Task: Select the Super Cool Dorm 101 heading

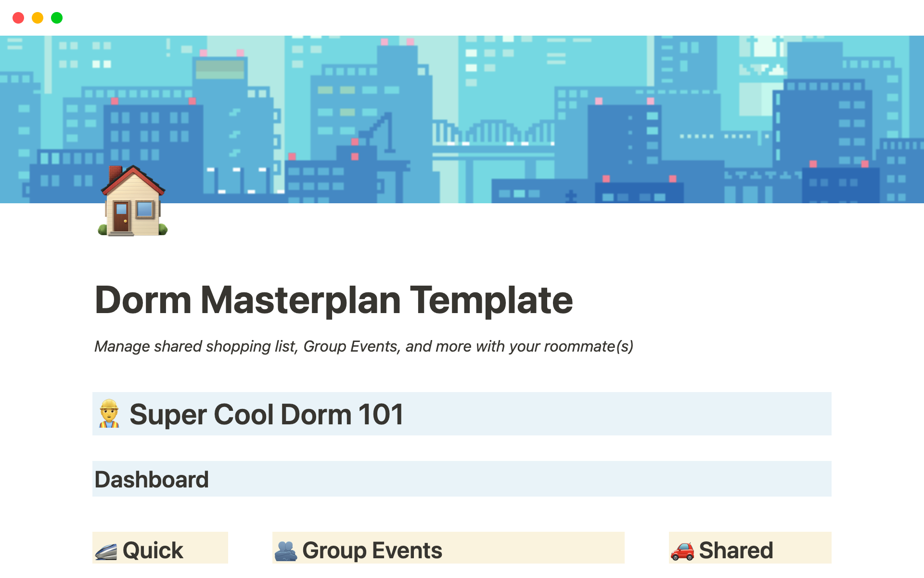Action: (x=266, y=414)
